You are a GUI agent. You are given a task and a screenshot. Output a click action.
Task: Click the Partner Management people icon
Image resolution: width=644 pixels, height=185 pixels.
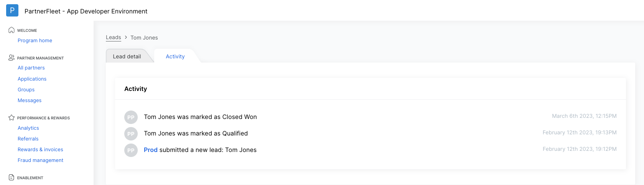coord(12,58)
